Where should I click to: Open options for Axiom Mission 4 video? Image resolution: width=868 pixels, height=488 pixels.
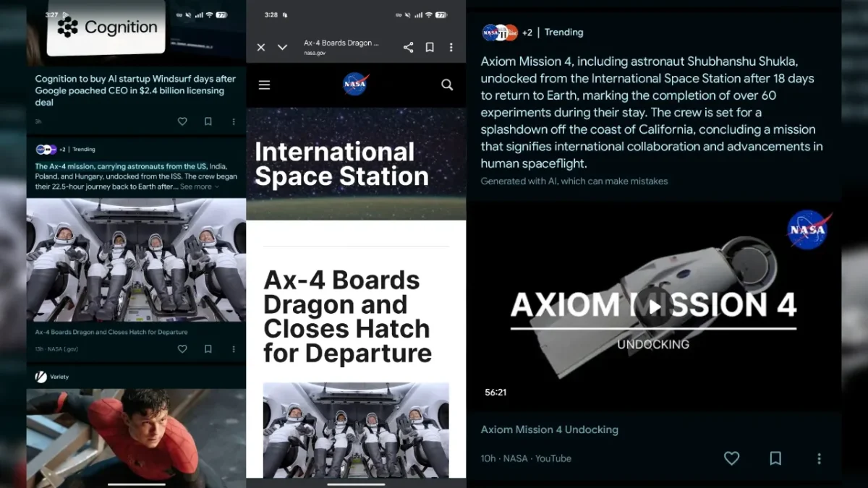pyautogui.click(x=819, y=458)
